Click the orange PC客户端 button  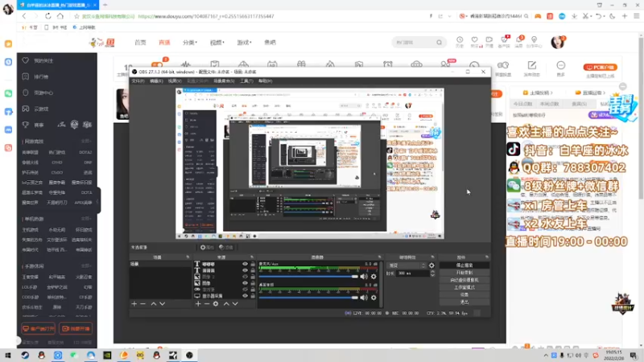tap(600, 67)
